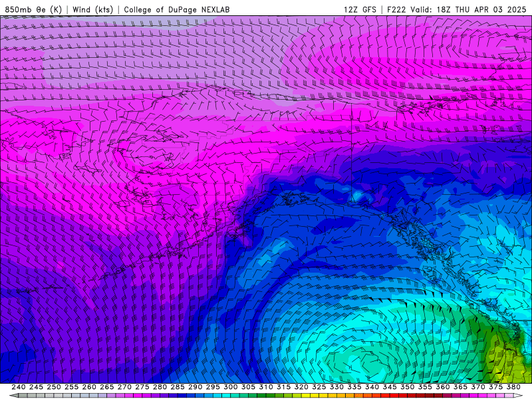The image size is (532, 399).
Task: Select the 245 legend scale label
Action: coord(36,387)
